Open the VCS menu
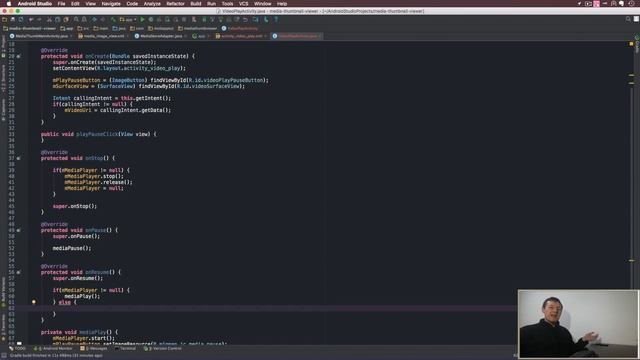The image size is (640, 360). pyautogui.click(x=244, y=4)
